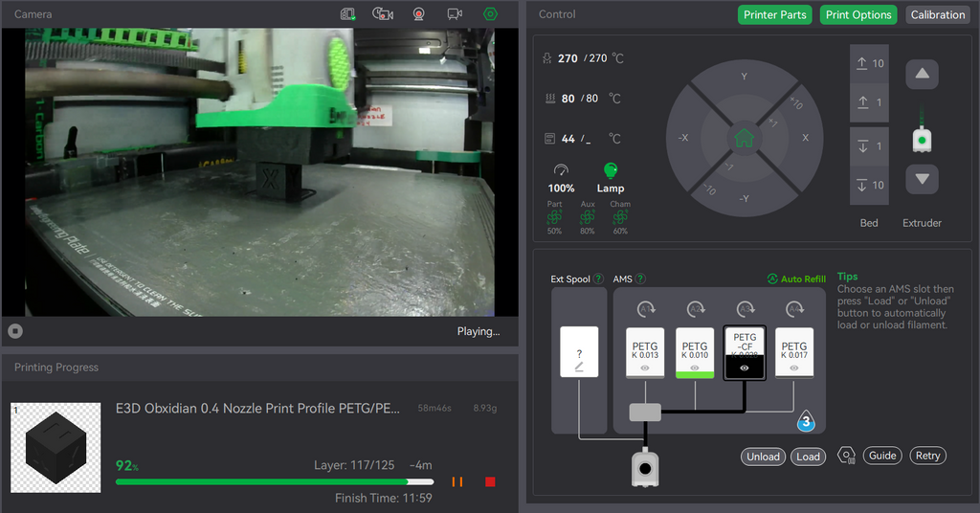Open Print Options
Image resolution: width=980 pixels, height=513 pixels.
click(x=858, y=14)
